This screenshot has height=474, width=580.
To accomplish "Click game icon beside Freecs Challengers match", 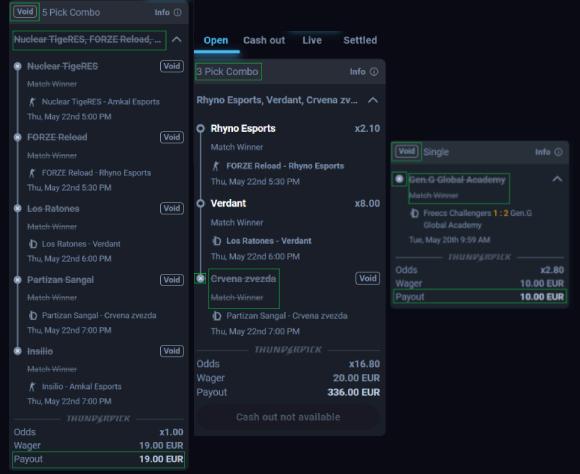I will coord(415,213).
